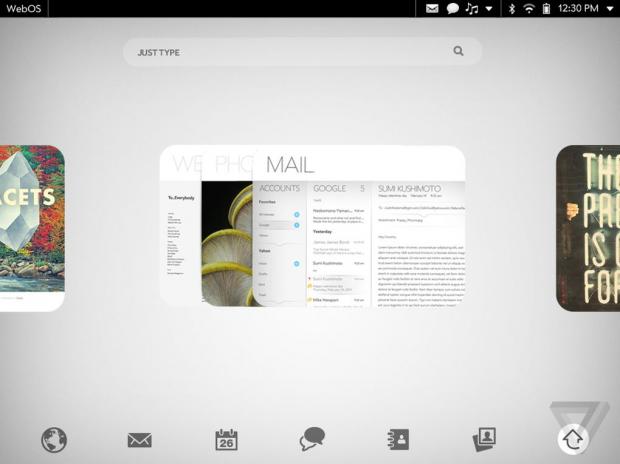Open the chat notification in status bar
The width and height of the screenshot is (620, 464).
(452, 9)
